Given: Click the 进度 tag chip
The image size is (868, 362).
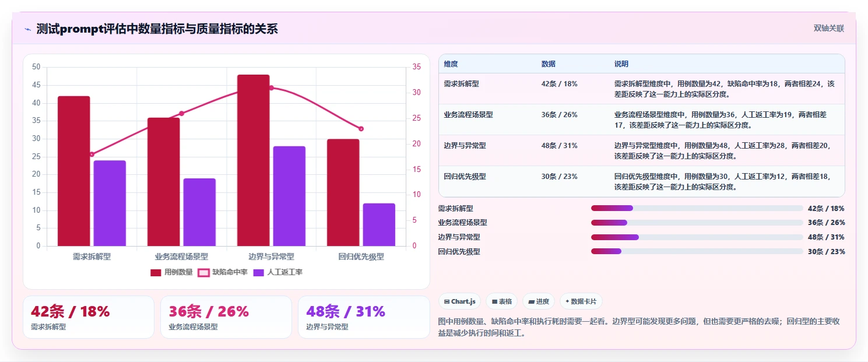Looking at the screenshot, I should [x=539, y=301].
